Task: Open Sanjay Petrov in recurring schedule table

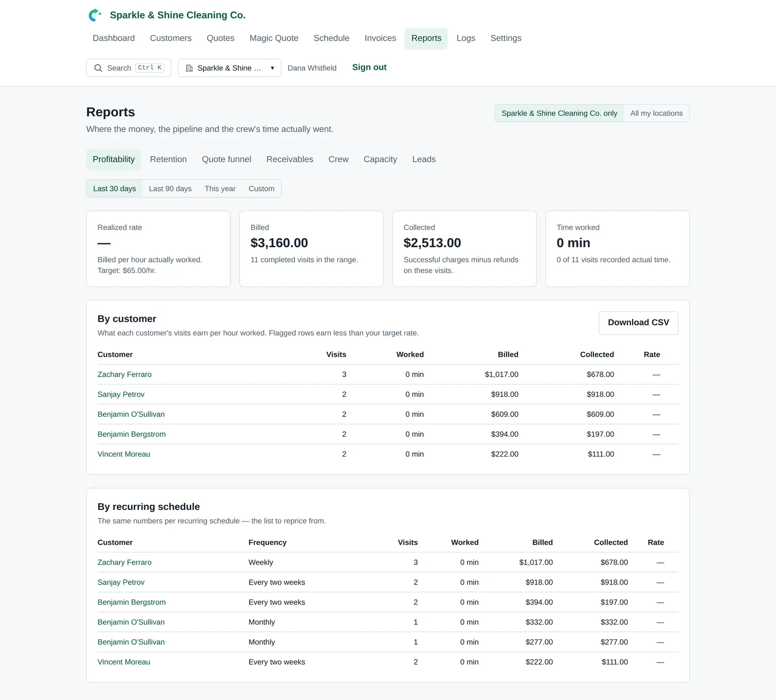Action: point(121,582)
